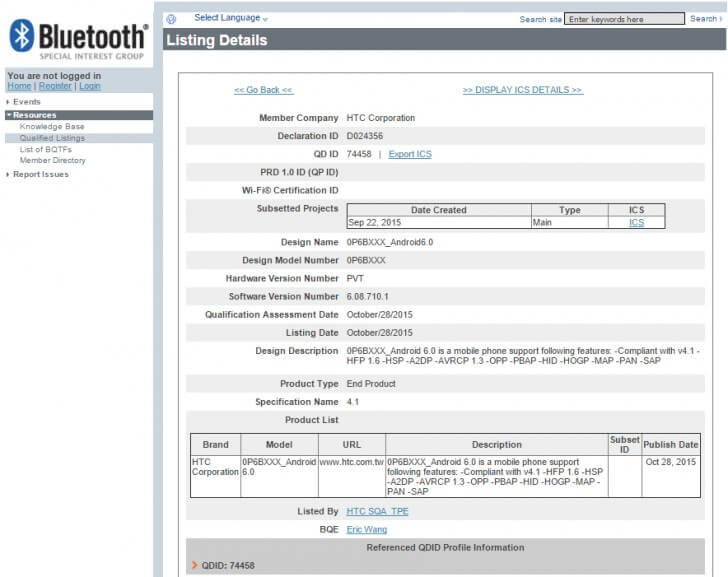Image resolution: width=728 pixels, height=577 pixels.
Task: Click the Bluetooth SIG logo
Action: pyautogui.click(x=78, y=39)
